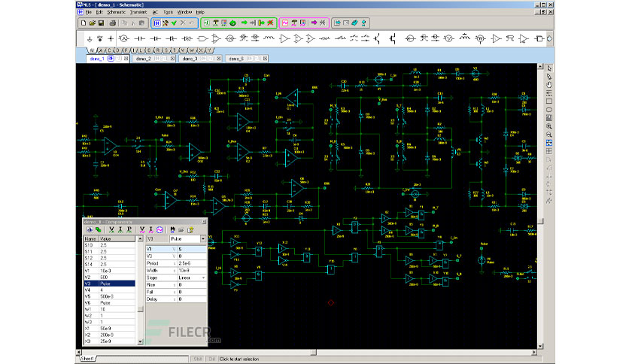Select the voltmeter V circle component
The width and height of the screenshot is (629, 364).
click(x=449, y=38)
